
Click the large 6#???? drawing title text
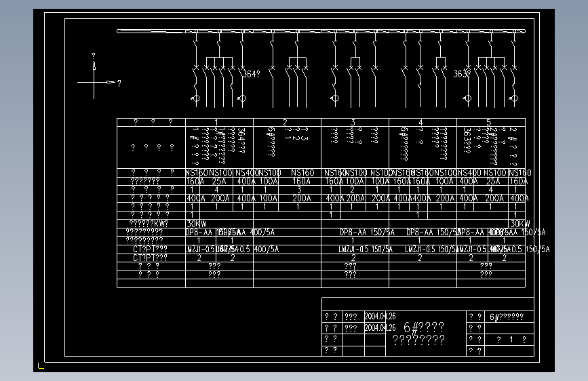[424, 327]
